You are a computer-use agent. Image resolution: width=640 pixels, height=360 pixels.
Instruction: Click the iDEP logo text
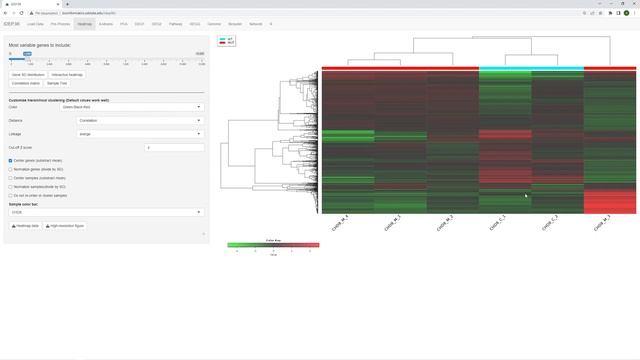(x=11, y=24)
